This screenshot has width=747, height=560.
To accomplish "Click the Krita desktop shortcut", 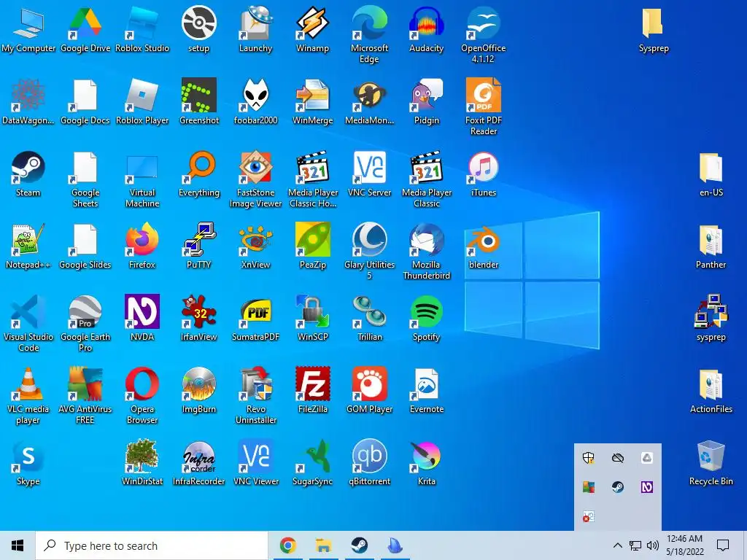I will tap(426, 463).
